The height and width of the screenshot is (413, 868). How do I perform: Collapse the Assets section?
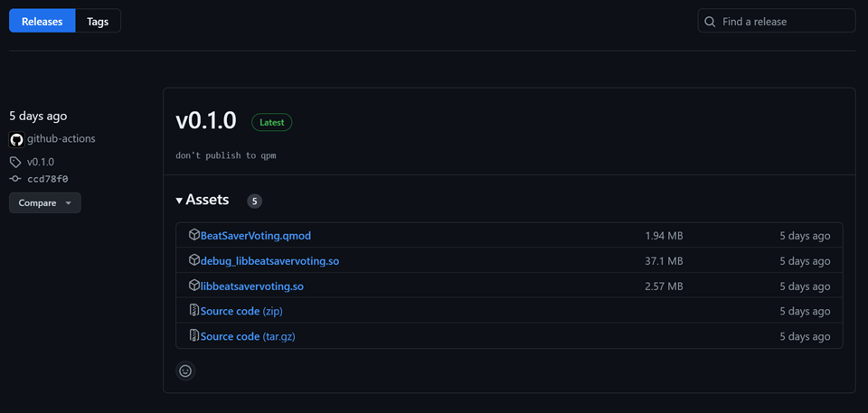(203, 200)
